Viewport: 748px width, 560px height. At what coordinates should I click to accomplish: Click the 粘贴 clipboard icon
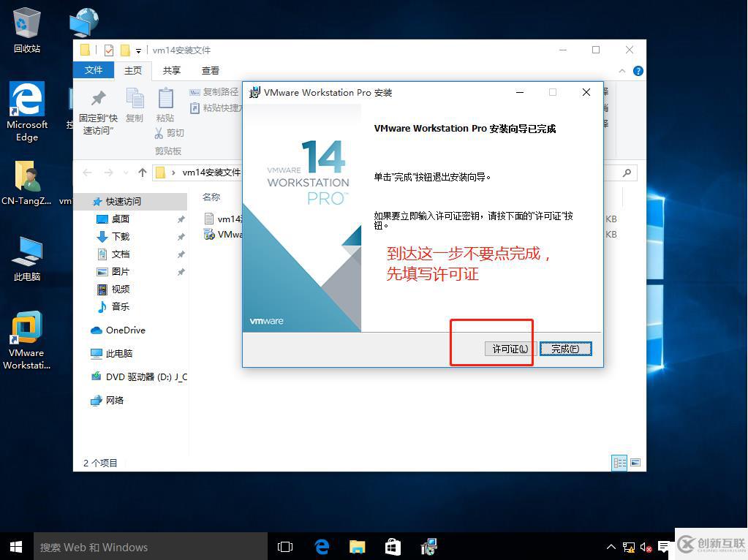click(165, 99)
